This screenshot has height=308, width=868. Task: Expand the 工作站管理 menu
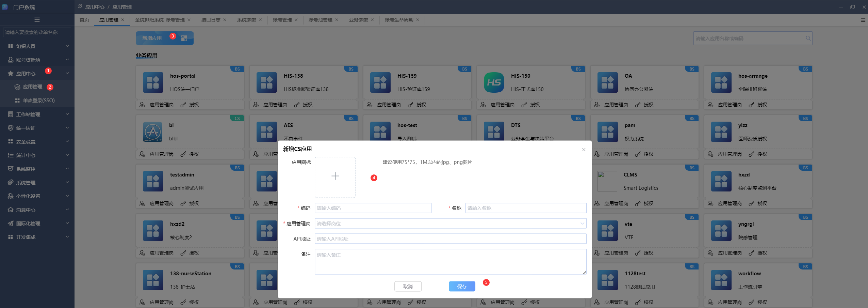37,114
